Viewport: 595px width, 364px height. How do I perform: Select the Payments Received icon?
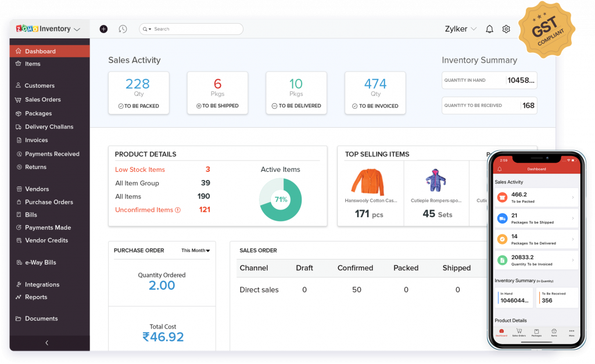pos(19,153)
